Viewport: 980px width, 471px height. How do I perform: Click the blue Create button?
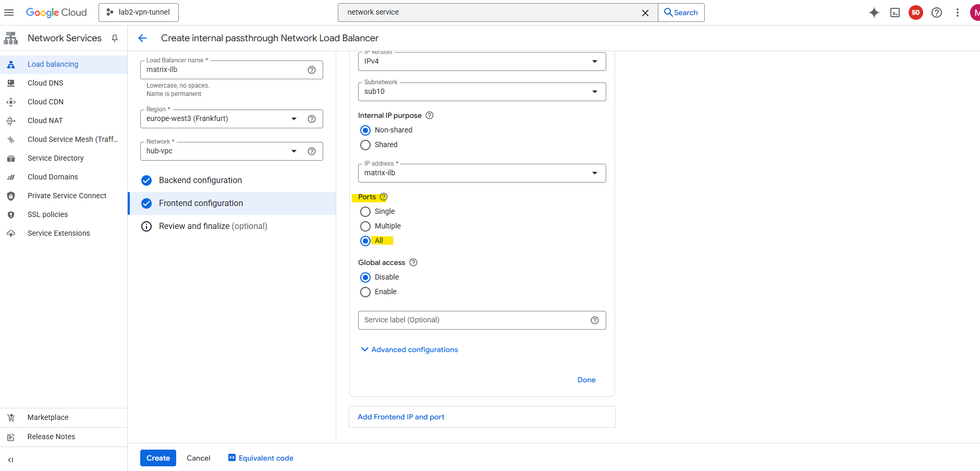tap(158, 458)
